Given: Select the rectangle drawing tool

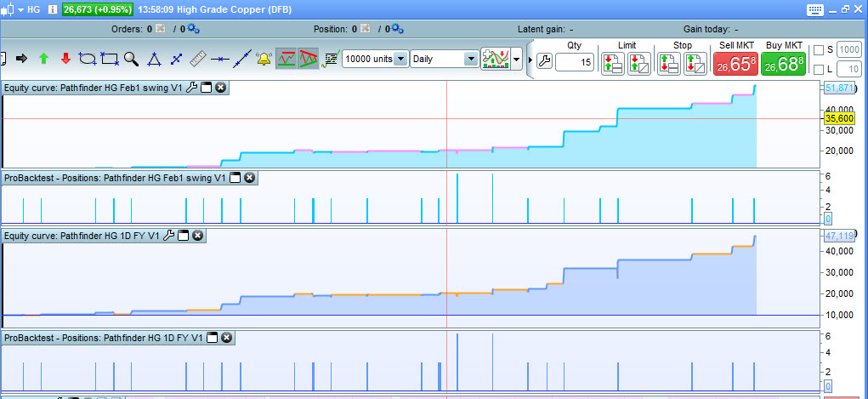Looking at the screenshot, I should (x=110, y=58).
